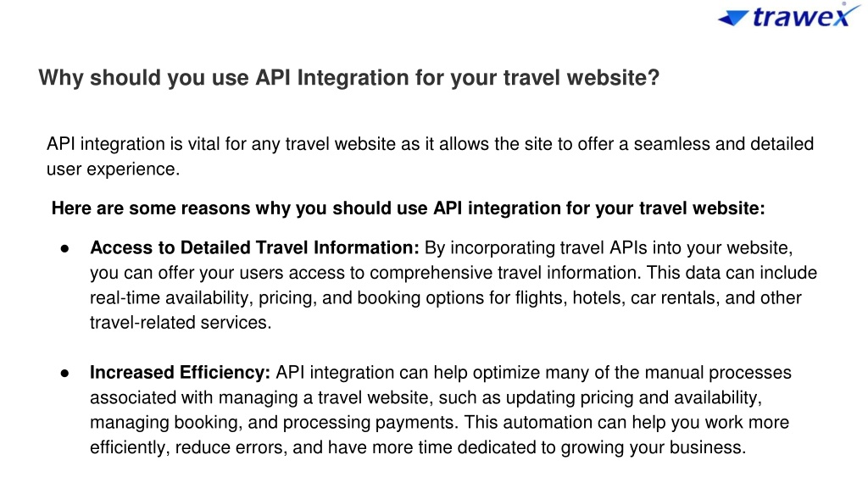Click the slide title about API Integration
The height and width of the screenshot is (488, 868).
348,77
